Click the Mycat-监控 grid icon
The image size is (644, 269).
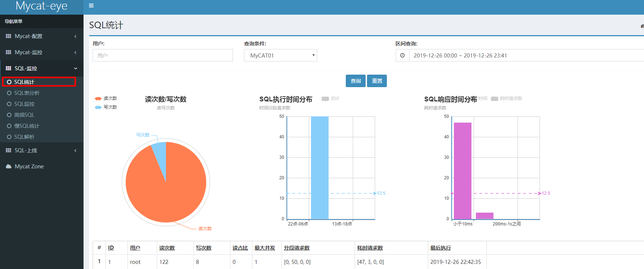(x=8, y=52)
